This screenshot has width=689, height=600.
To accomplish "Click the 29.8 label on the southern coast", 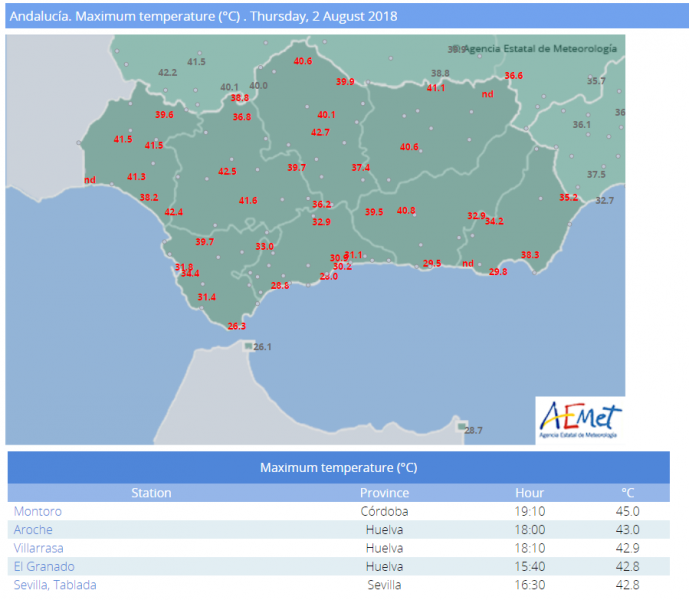I will [498, 272].
